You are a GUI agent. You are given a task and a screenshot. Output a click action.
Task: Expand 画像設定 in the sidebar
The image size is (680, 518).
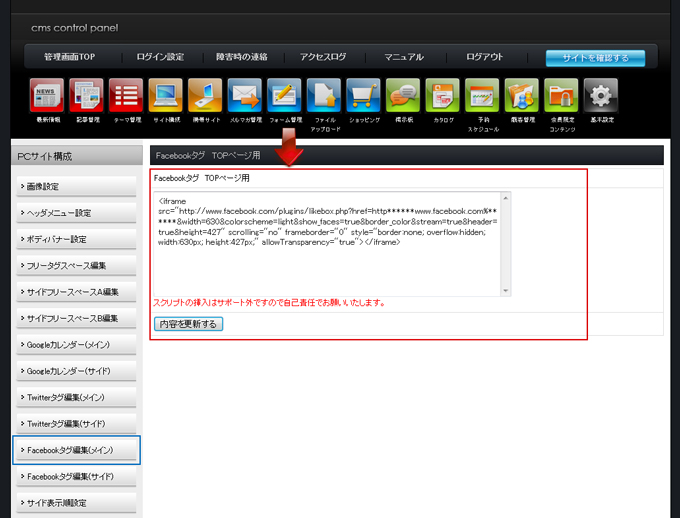[75, 187]
